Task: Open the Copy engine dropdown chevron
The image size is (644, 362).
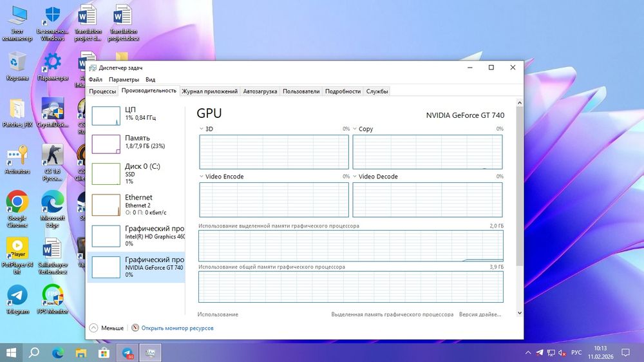Action: [x=355, y=129]
